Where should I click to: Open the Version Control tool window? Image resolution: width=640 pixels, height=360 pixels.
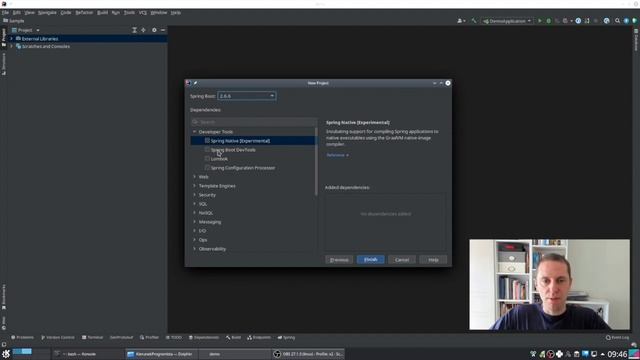(58, 338)
